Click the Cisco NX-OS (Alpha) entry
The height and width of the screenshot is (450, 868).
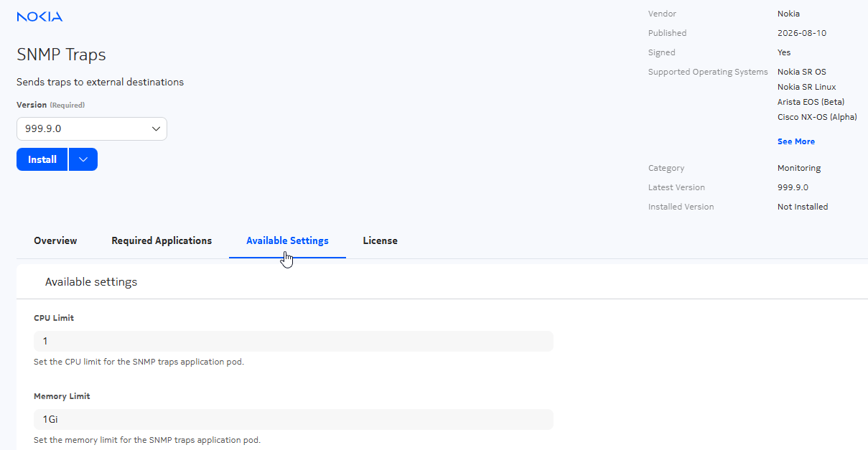tap(817, 117)
